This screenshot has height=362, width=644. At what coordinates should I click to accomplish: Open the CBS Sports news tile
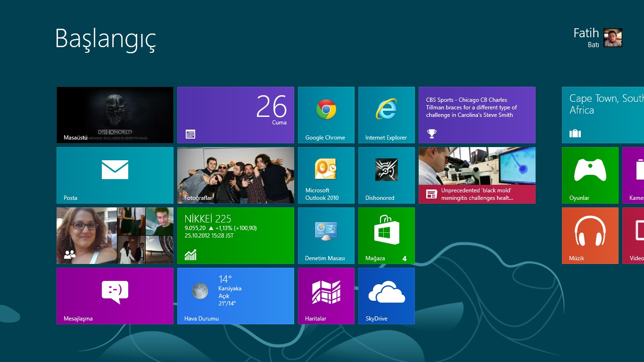(477, 115)
